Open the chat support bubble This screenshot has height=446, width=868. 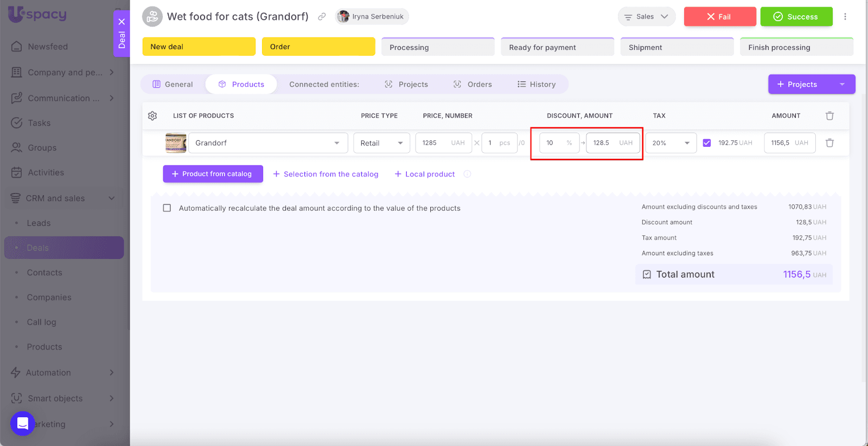click(x=23, y=423)
